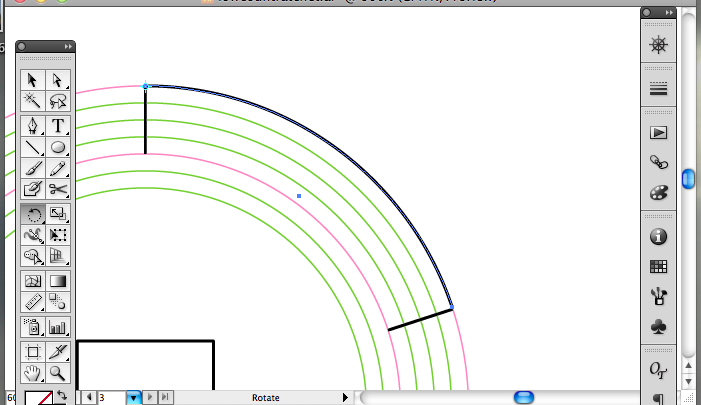Open the Paragraph panel pilcrow icon
The image size is (701, 405).
pos(659,398)
